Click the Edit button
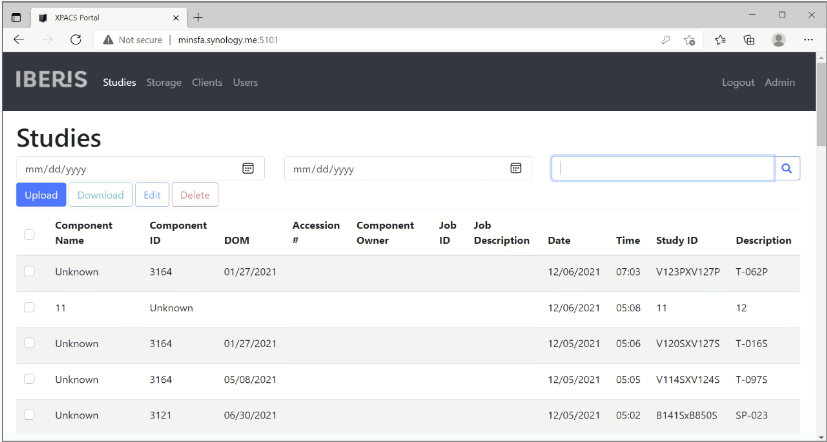 pyautogui.click(x=152, y=195)
